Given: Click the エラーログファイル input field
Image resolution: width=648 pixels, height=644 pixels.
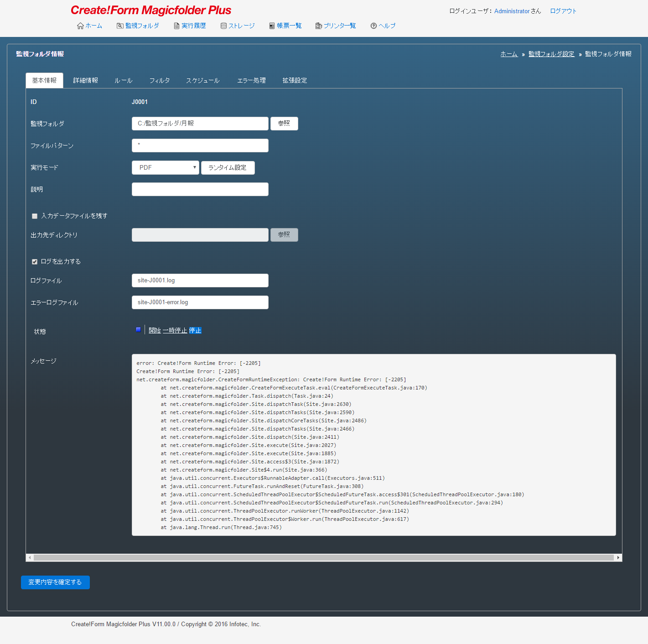Looking at the screenshot, I should pos(200,302).
